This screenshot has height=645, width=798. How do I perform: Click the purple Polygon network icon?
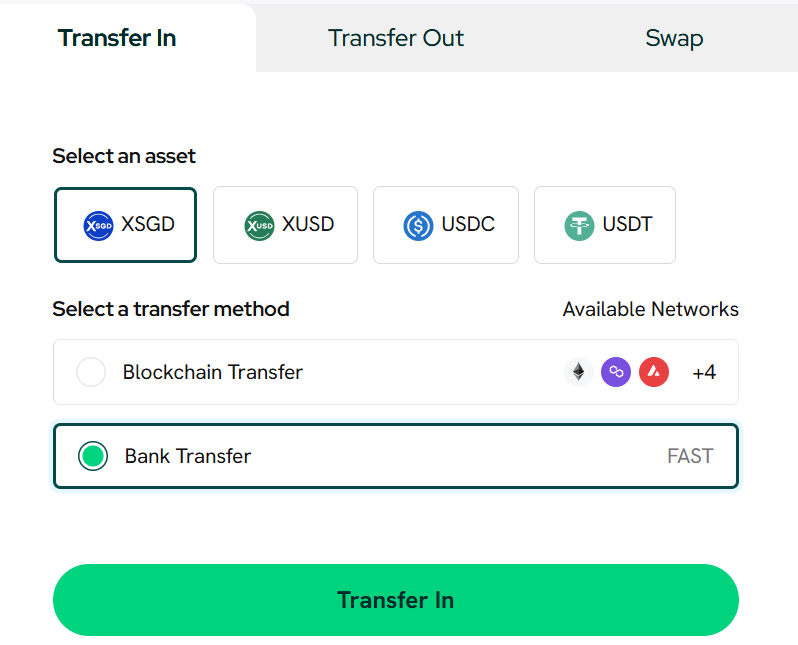coord(616,373)
